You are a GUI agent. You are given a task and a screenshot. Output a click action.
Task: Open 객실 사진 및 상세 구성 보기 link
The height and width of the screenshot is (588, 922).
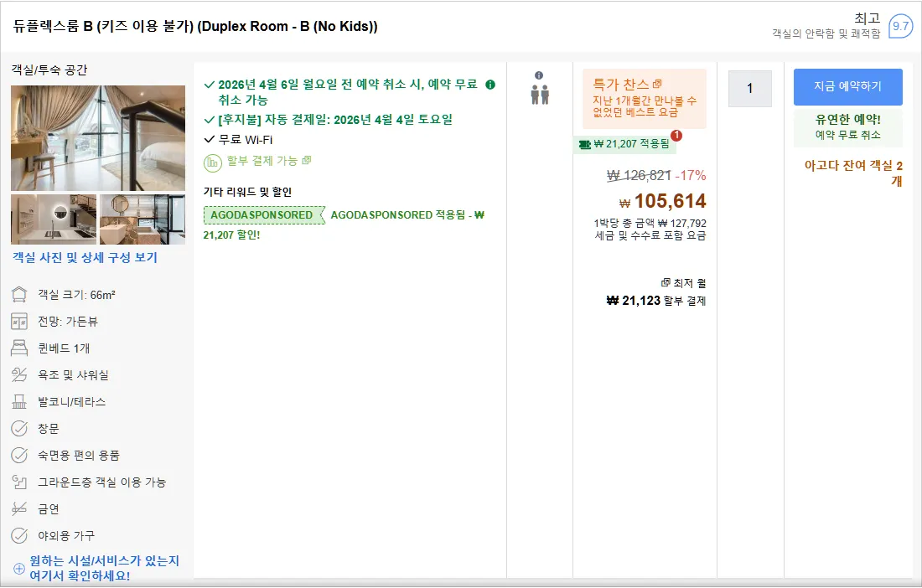pos(85,257)
